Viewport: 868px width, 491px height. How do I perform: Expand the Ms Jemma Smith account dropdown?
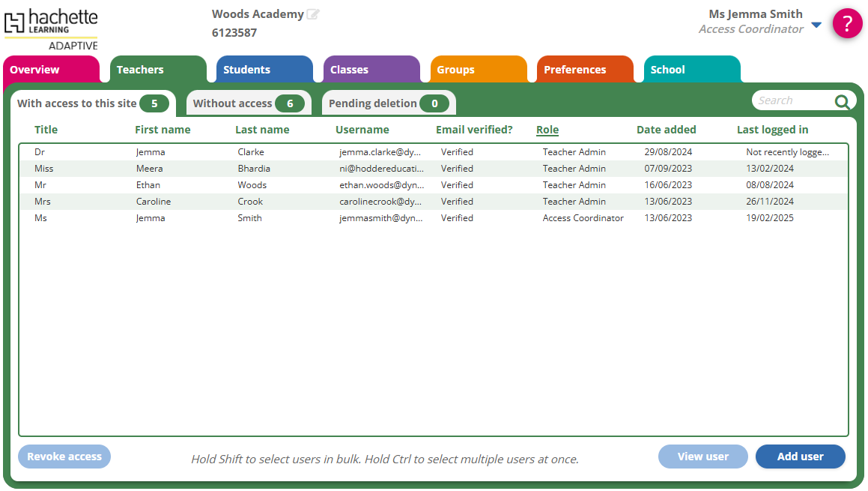click(x=816, y=25)
